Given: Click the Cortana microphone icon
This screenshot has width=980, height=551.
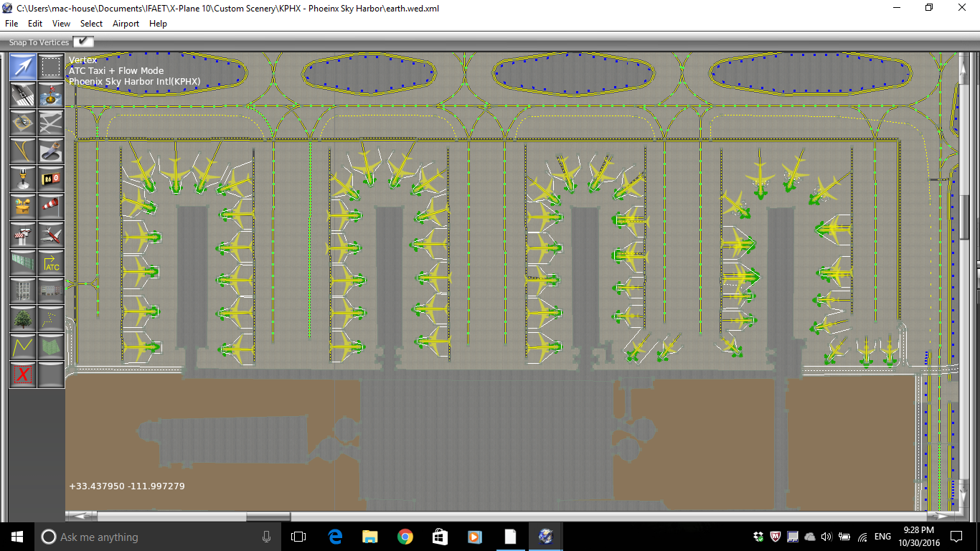Looking at the screenshot, I should (x=267, y=537).
